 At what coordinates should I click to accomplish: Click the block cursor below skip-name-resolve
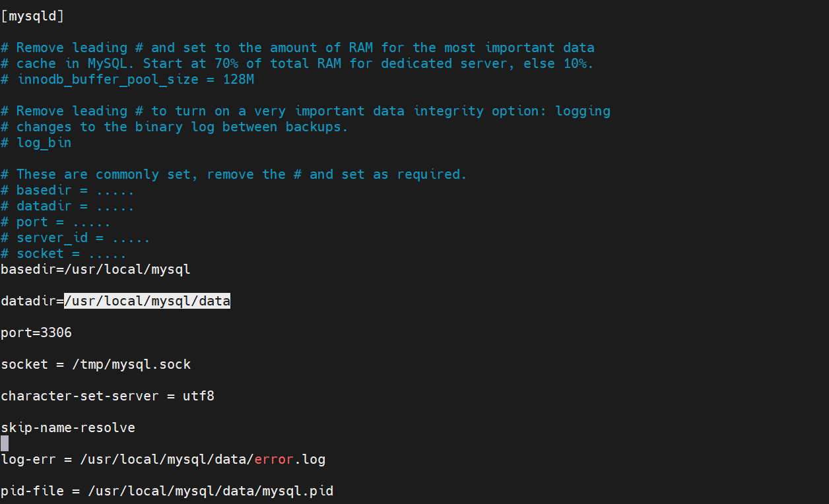(5, 443)
